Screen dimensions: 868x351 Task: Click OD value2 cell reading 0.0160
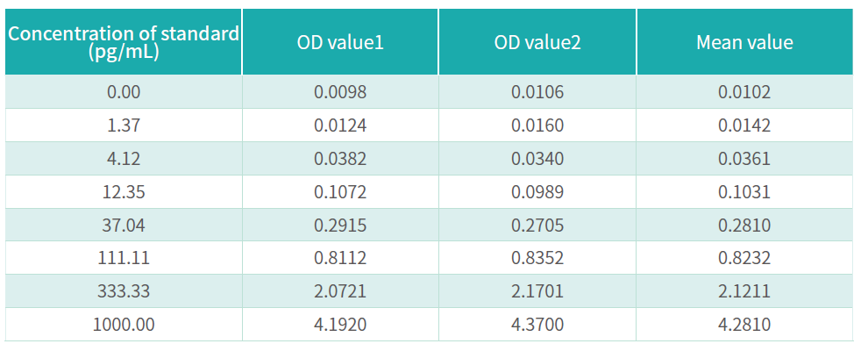(537, 125)
